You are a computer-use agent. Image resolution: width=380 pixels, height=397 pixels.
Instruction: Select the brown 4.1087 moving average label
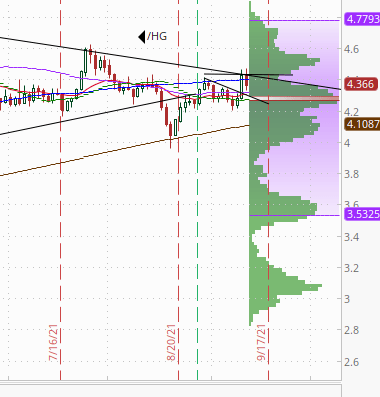(x=362, y=124)
